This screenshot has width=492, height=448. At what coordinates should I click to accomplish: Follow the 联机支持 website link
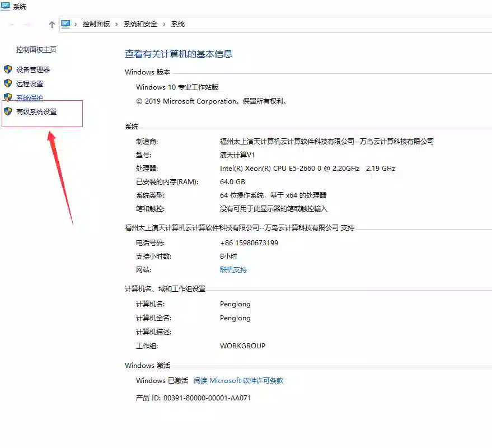(x=233, y=270)
